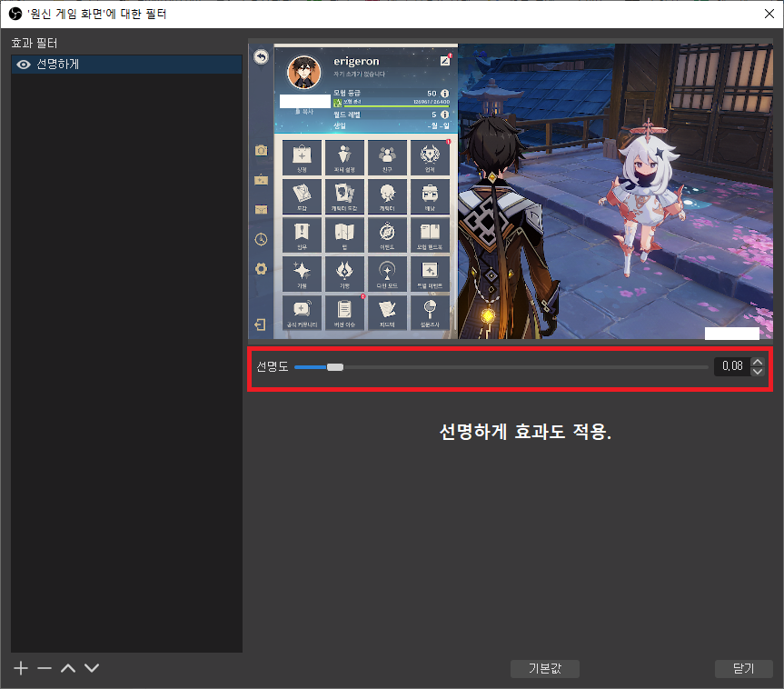Screen dimensions: 784x689
Task: Click the 효과 필터 heading label
Action: (35, 43)
